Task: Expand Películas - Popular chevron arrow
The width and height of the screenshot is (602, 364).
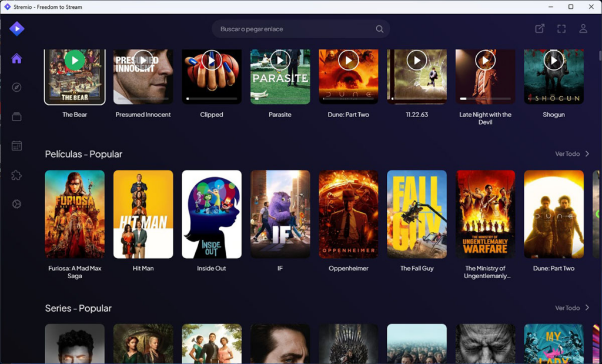Action: pyautogui.click(x=587, y=154)
